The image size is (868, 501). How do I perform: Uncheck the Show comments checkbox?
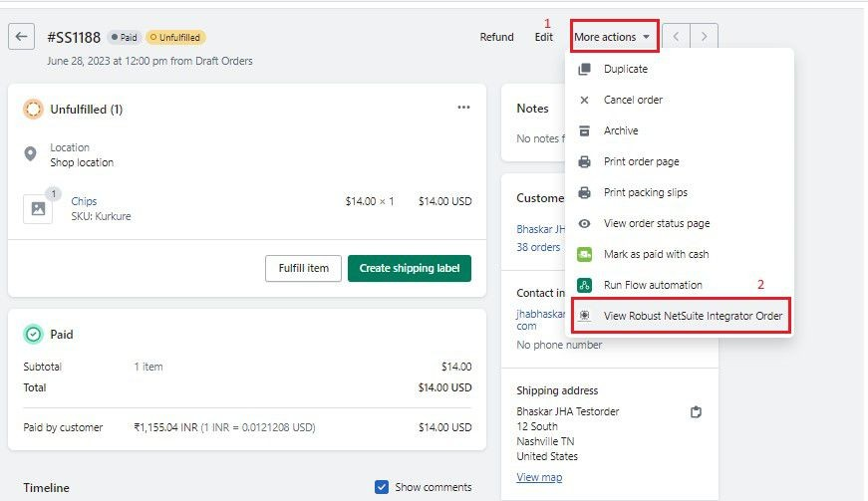382,487
